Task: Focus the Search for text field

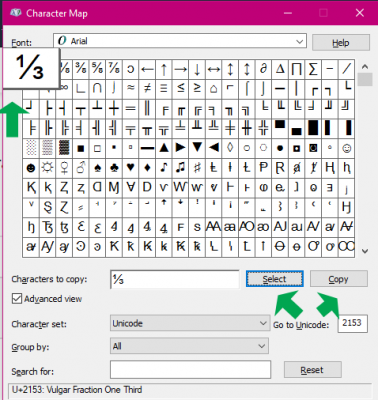Action: pos(190,369)
